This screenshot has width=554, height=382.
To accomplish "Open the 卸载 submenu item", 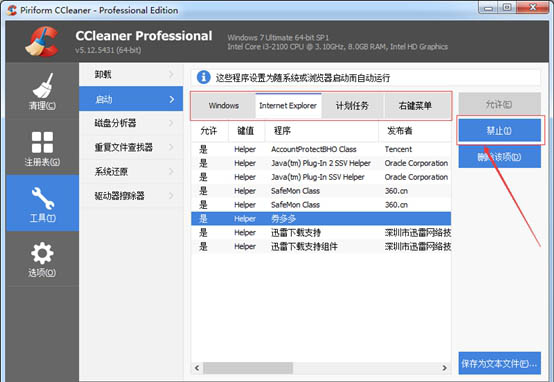I will point(131,75).
